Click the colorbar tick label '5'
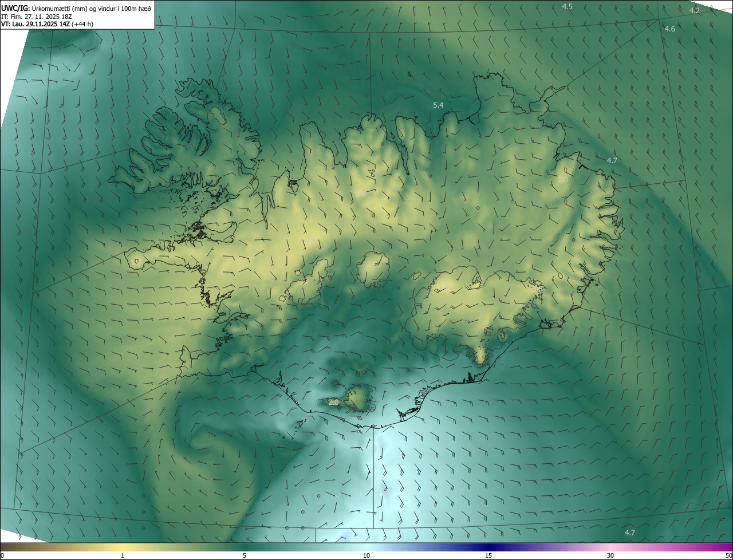733x560 pixels. point(245,555)
